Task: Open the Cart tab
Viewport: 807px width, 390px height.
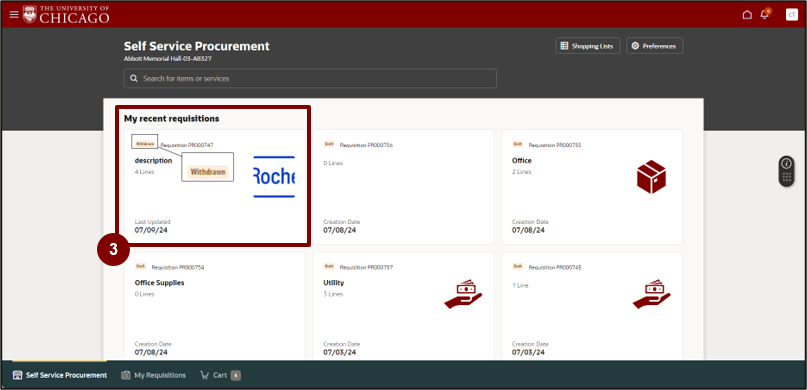Action: (220, 375)
